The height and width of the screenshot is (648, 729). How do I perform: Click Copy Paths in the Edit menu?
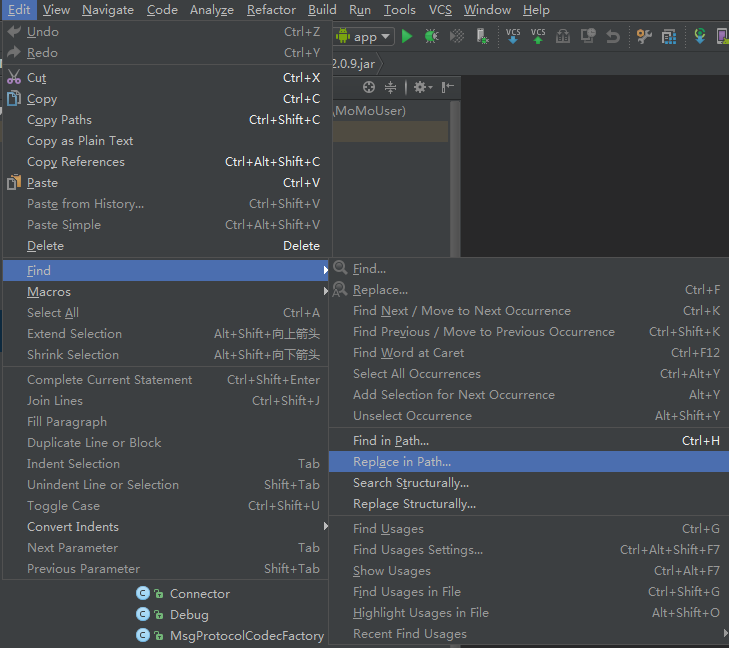(59, 120)
